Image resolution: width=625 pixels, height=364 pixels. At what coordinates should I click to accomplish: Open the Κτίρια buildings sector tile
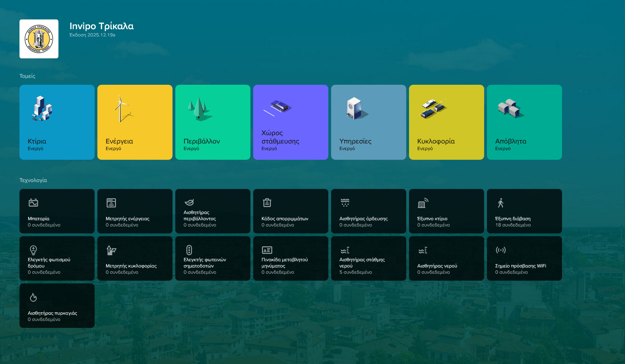click(x=57, y=122)
